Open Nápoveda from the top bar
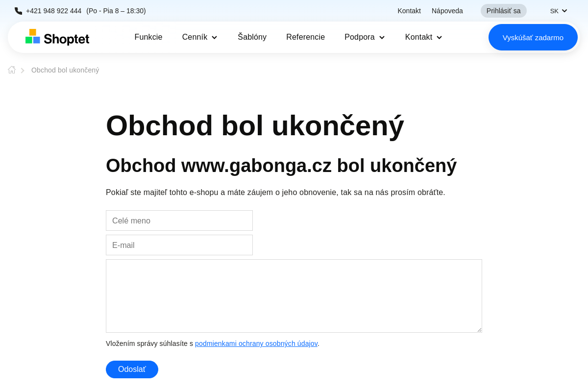 (x=447, y=10)
